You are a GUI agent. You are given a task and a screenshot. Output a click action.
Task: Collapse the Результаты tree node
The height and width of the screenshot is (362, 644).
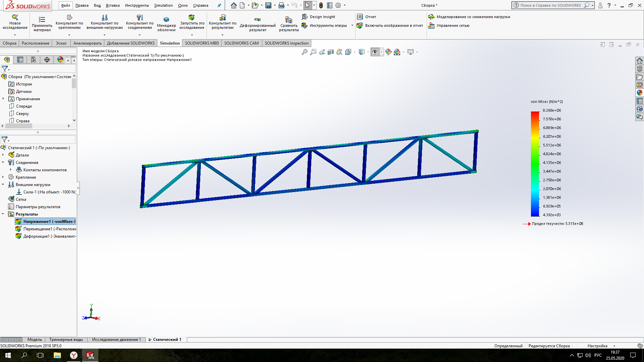click(x=3, y=214)
